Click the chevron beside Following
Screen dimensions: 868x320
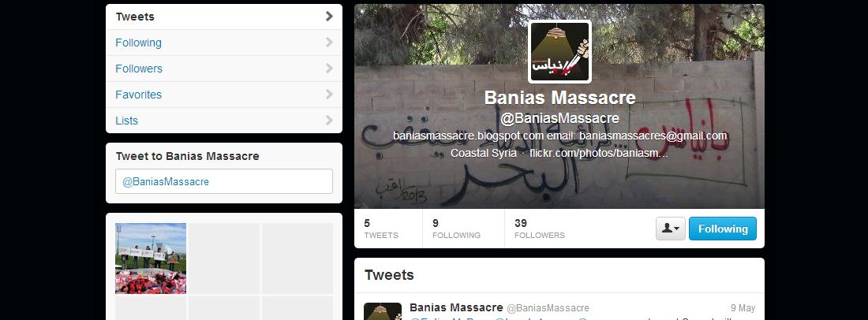pyautogui.click(x=329, y=43)
